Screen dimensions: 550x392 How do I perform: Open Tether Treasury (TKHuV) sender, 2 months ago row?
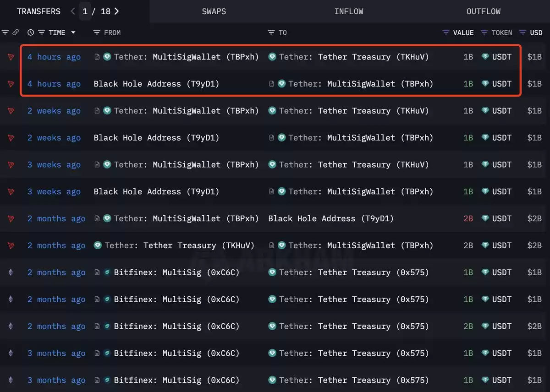pyautogui.click(x=199, y=246)
